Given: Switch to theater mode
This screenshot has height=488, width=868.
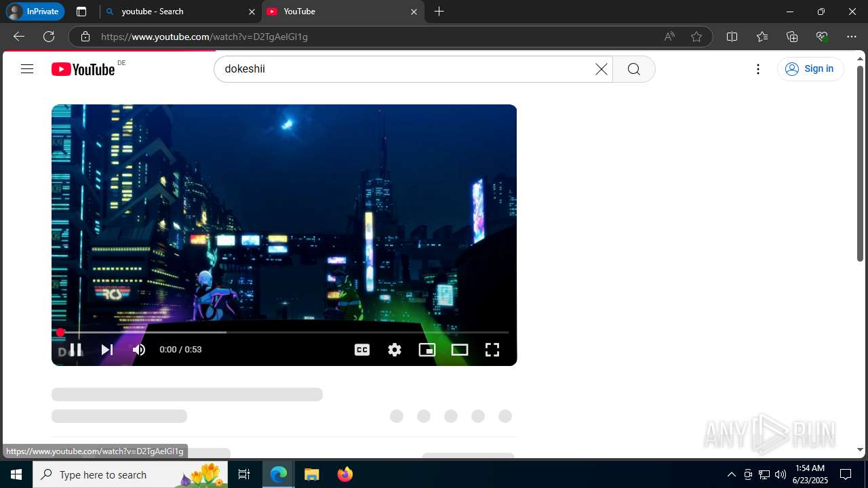Looking at the screenshot, I should pyautogui.click(x=460, y=350).
